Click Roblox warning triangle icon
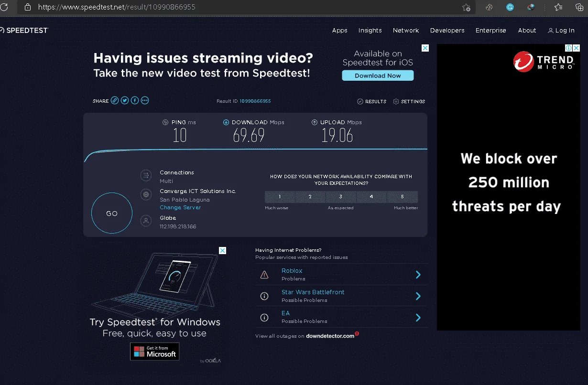 pos(264,275)
